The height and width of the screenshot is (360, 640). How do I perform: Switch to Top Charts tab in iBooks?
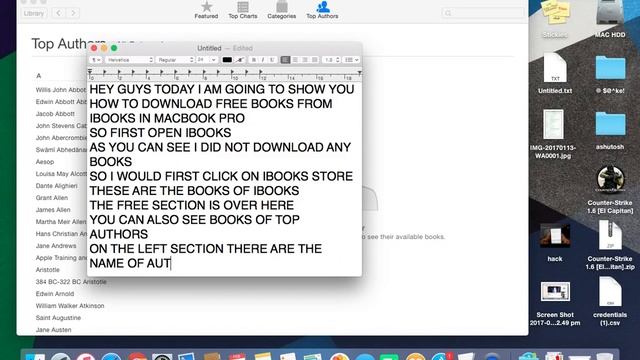click(243, 10)
